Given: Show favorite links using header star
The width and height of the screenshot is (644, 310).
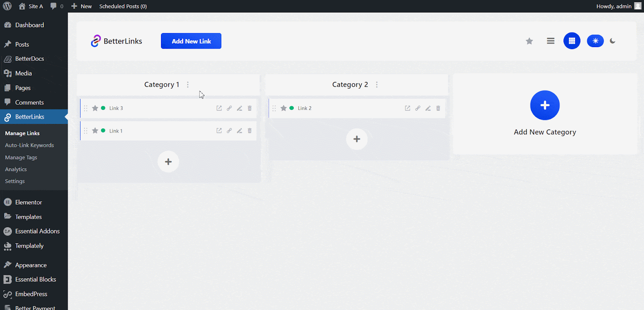Looking at the screenshot, I should tap(529, 41).
